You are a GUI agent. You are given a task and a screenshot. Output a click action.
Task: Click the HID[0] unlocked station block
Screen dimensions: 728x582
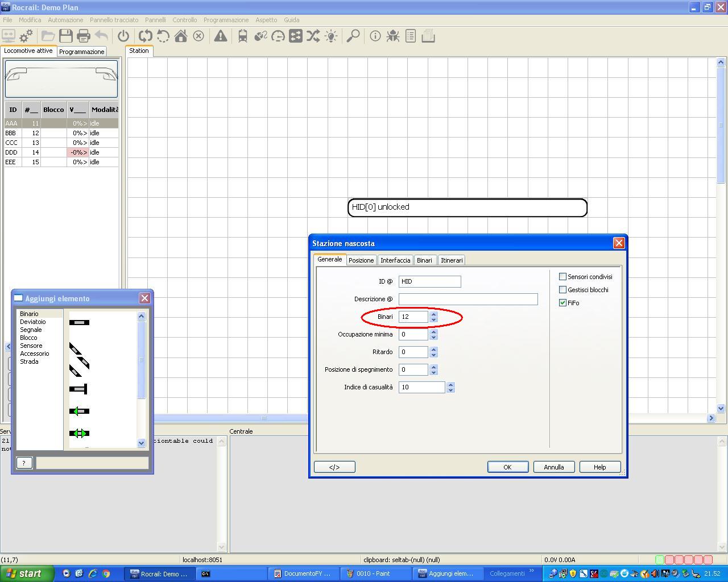468,207
